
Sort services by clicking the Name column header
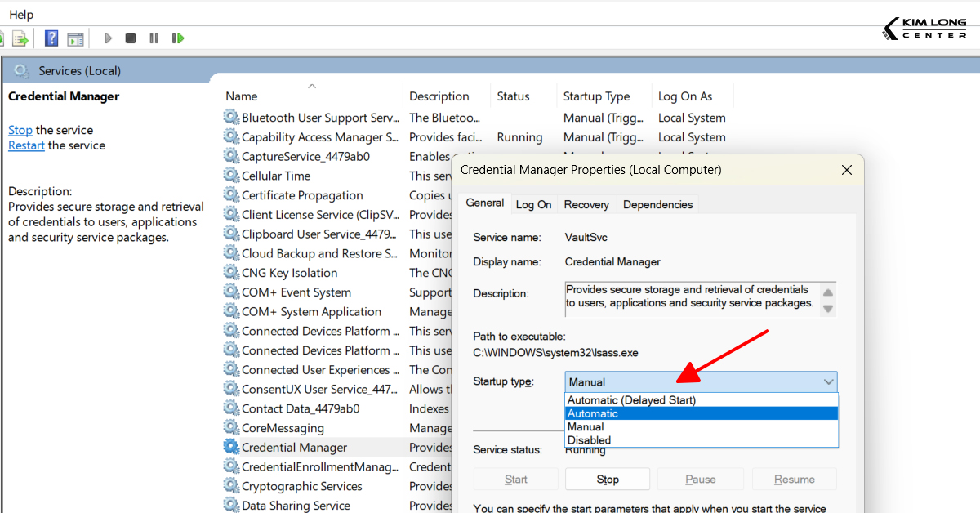click(x=241, y=96)
